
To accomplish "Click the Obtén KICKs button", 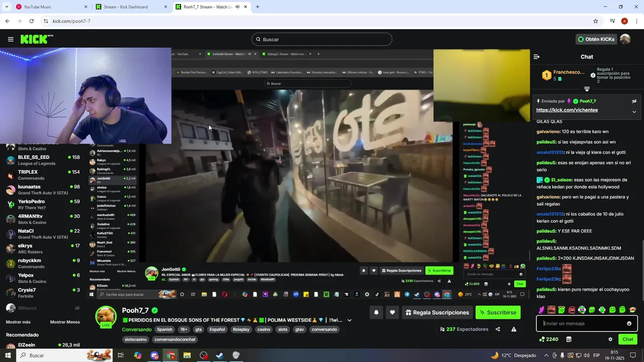I will (x=596, y=39).
